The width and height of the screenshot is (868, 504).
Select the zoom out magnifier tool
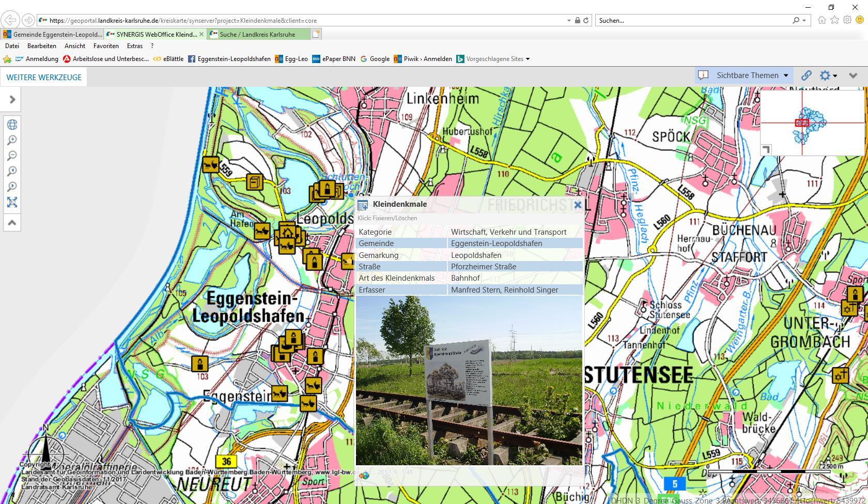[x=12, y=156]
